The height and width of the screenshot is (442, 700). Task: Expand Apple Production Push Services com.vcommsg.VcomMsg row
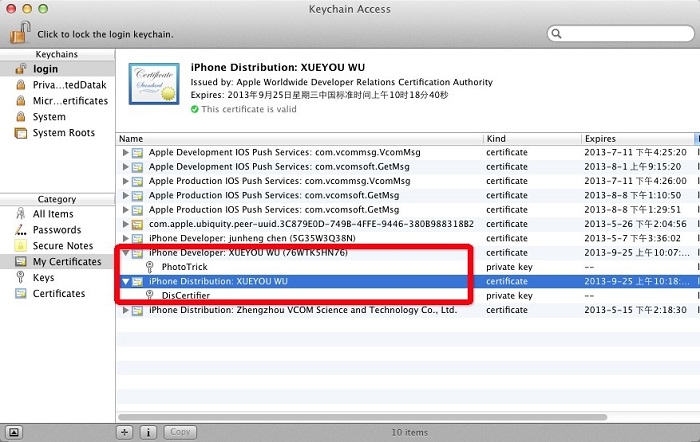[x=125, y=181]
